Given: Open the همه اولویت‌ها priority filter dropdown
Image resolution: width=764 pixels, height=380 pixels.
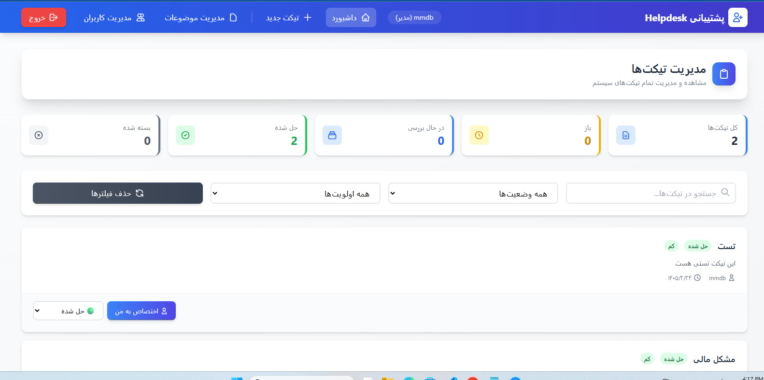Looking at the screenshot, I should [295, 193].
